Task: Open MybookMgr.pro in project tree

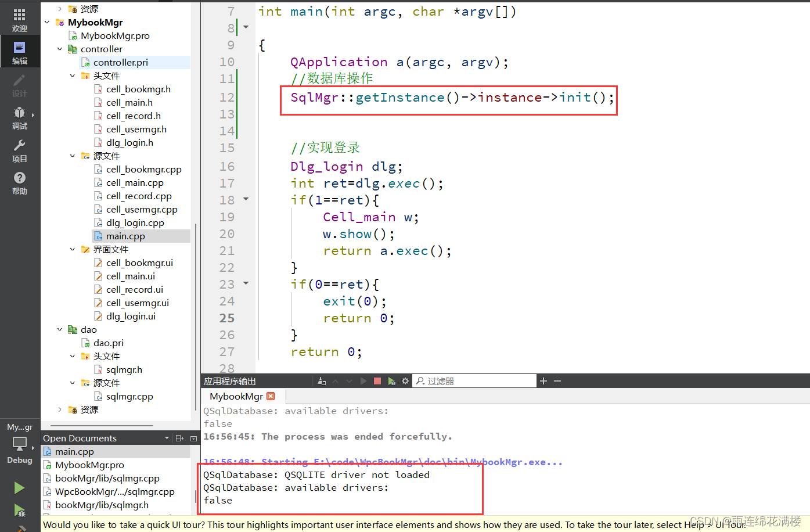Action: tap(114, 35)
